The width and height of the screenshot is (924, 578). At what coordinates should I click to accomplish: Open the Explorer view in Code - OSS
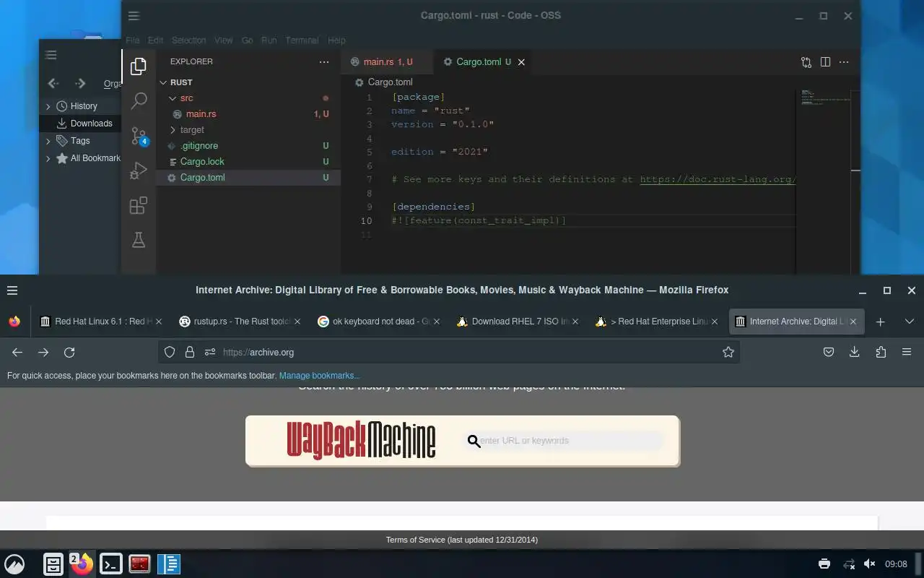(139, 66)
